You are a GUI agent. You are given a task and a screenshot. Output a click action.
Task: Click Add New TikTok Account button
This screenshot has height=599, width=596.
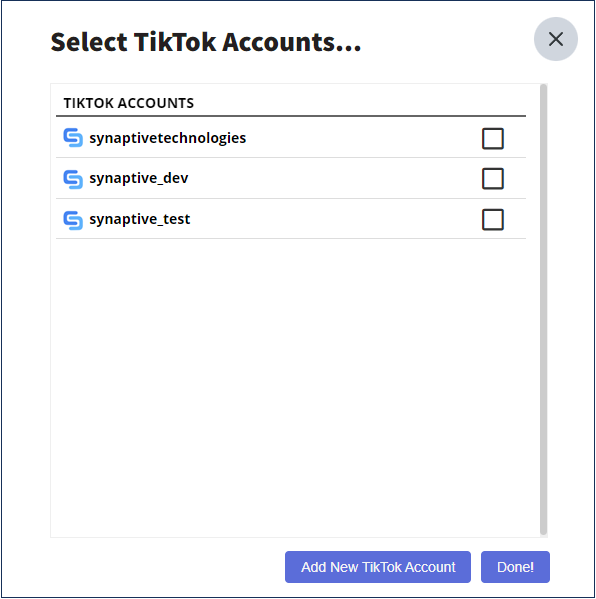click(377, 567)
